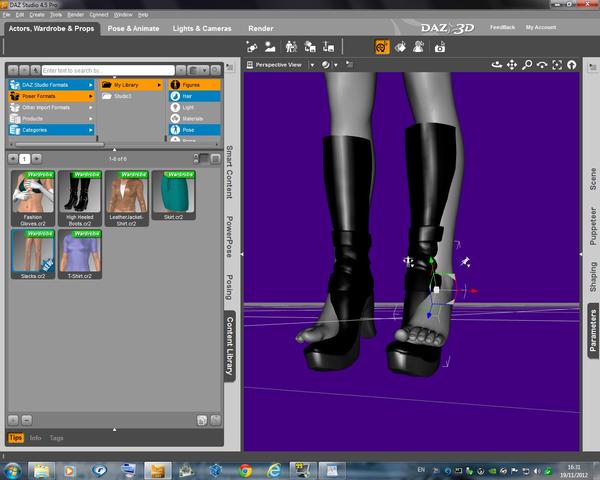
Task: Click the viewport pan arrows icon
Action: tap(512, 65)
